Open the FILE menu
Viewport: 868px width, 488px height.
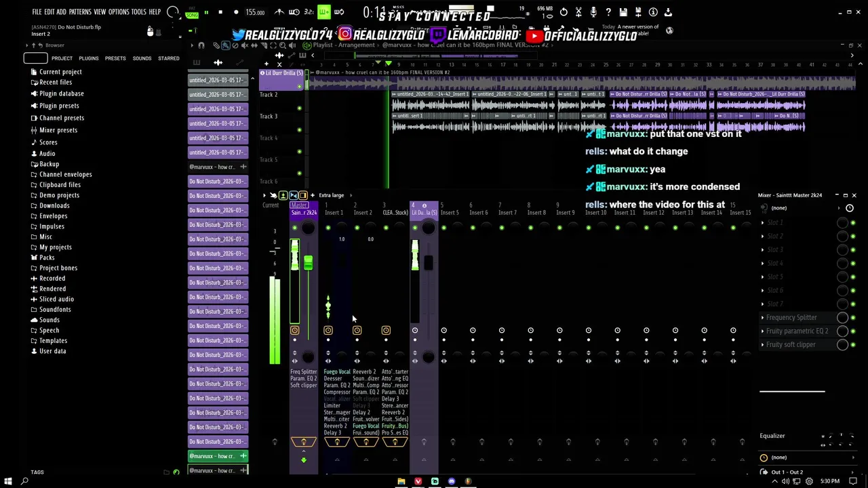37,12
